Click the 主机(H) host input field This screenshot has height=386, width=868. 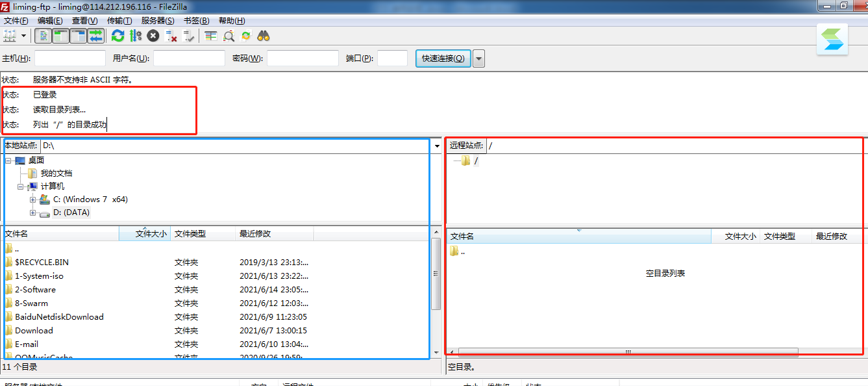pyautogui.click(x=70, y=58)
